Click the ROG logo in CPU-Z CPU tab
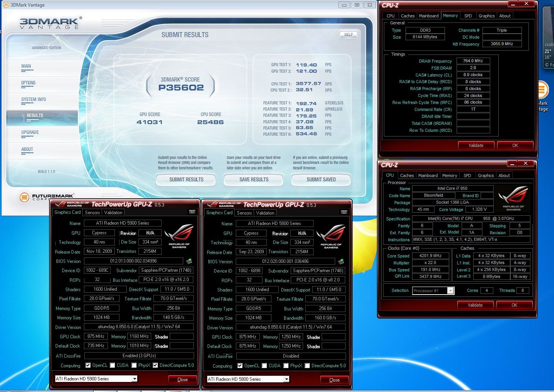The image size is (554, 392). [x=513, y=199]
